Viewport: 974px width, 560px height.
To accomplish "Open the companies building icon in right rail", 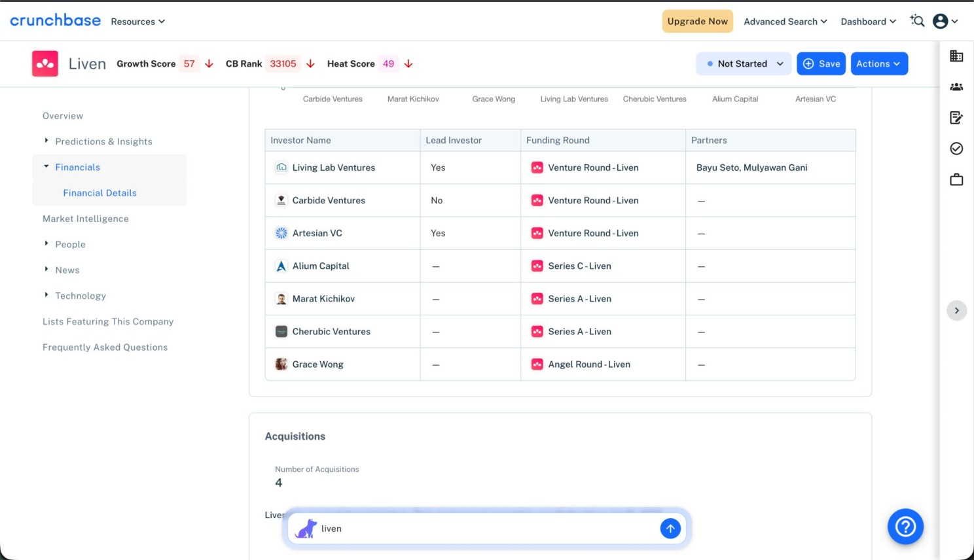I will pos(956,56).
